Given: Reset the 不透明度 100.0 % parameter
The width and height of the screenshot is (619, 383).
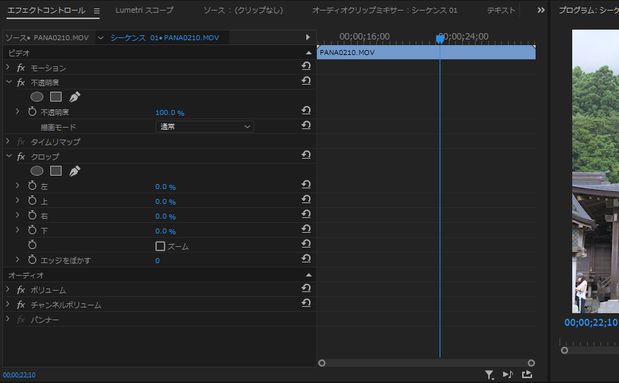Looking at the screenshot, I should click(x=306, y=111).
